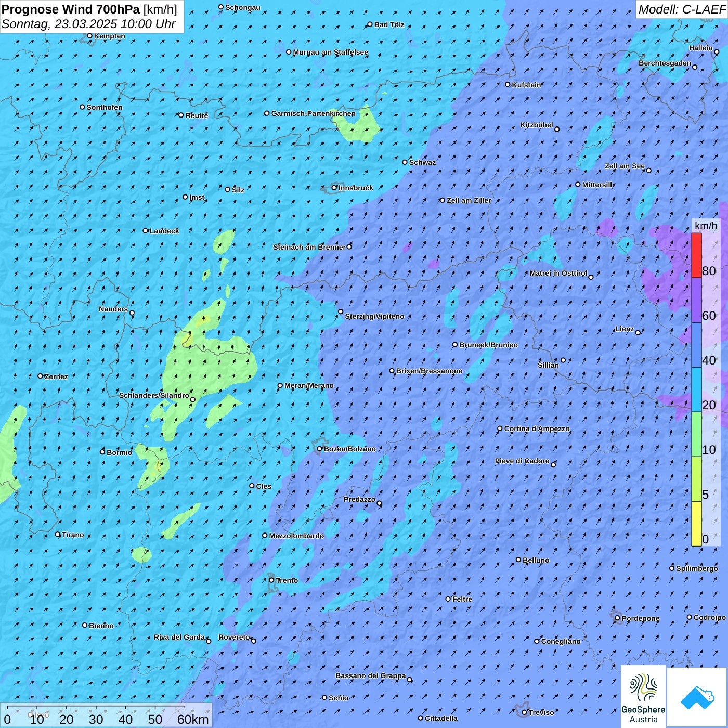Click the red 80 km/h legend color
728x728 pixels.
point(696,255)
